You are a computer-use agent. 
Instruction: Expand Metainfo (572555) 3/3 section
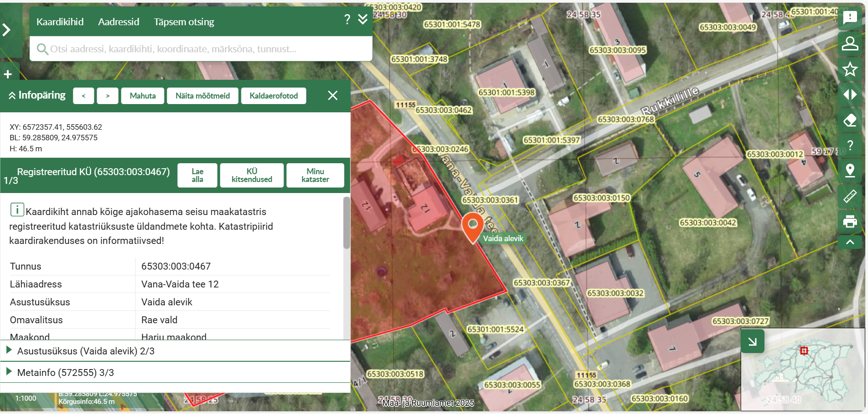[x=65, y=373]
